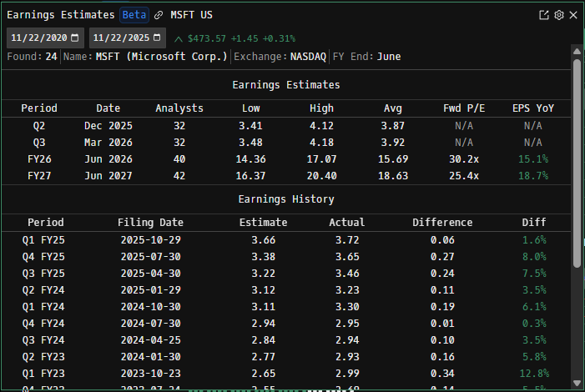Select the Q4 FY25 earnings history row
The image size is (585, 392).
pyautogui.click(x=284, y=256)
